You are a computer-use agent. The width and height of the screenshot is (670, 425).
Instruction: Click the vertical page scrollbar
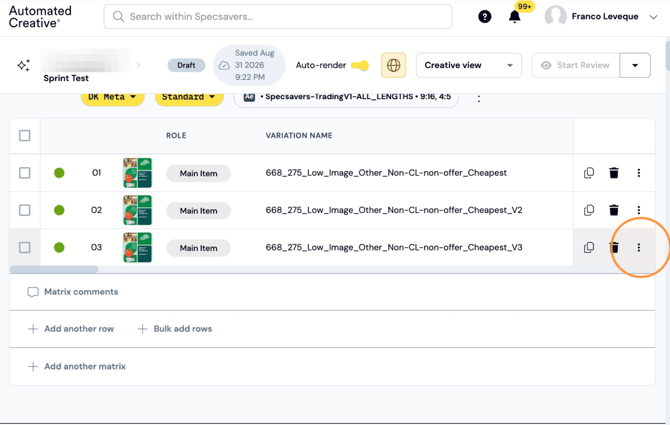(x=668, y=56)
